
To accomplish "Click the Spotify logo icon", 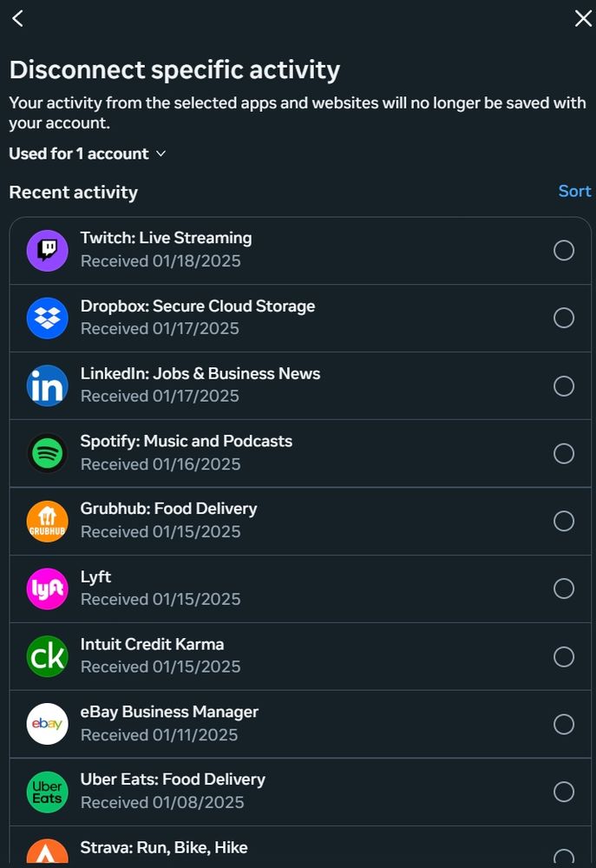I will pyautogui.click(x=47, y=453).
